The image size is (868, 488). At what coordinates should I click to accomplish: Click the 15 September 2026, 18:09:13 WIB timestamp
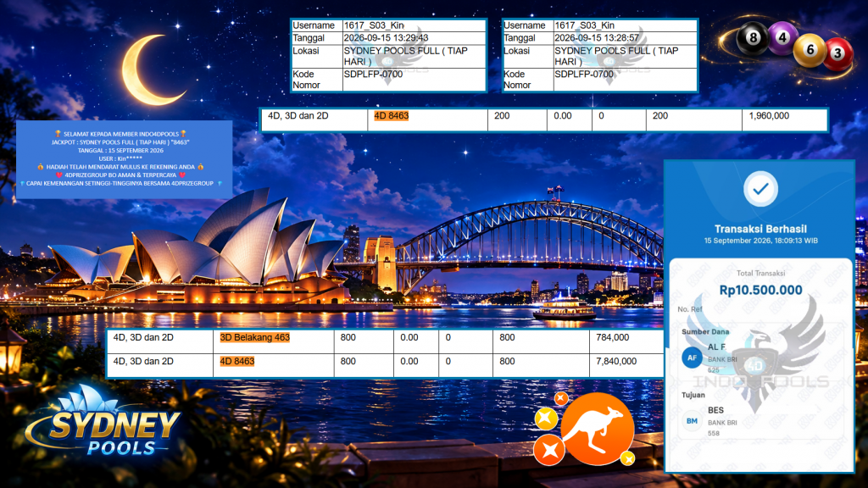[x=760, y=241]
